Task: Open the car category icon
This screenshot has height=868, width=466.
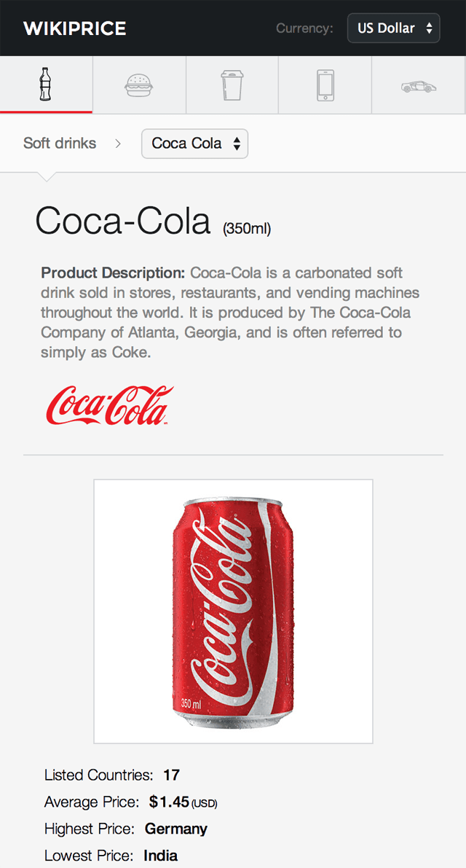Action: 419,86
